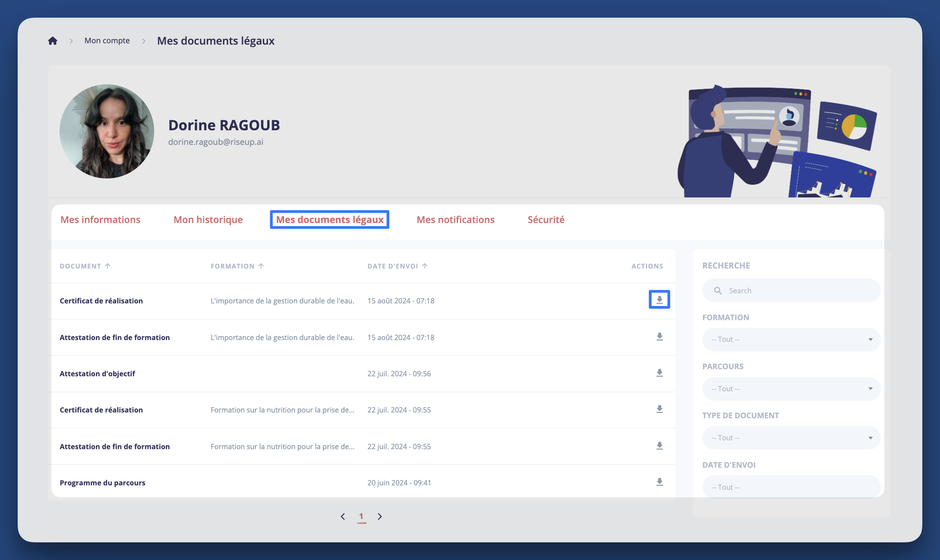The image size is (940, 560).
Task: Download the Programme du parcours document
Action: tap(660, 482)
